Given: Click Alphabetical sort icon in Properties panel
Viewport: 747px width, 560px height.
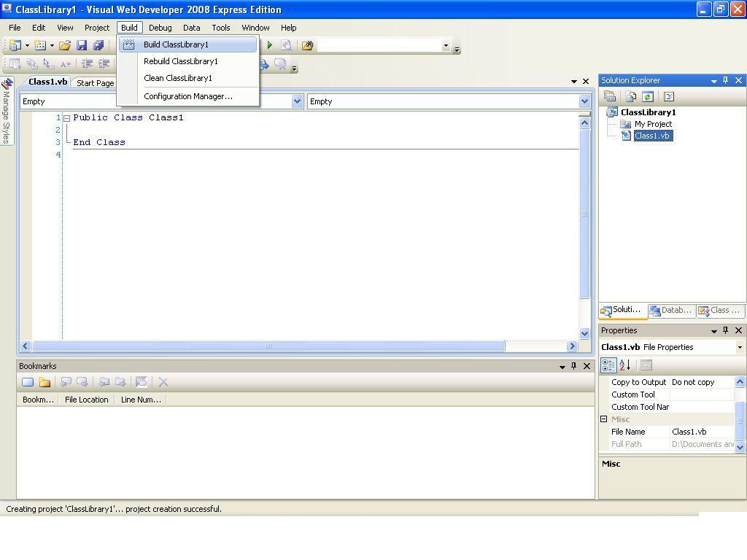Looking at the screenshot, I should [x=625, y=365].
